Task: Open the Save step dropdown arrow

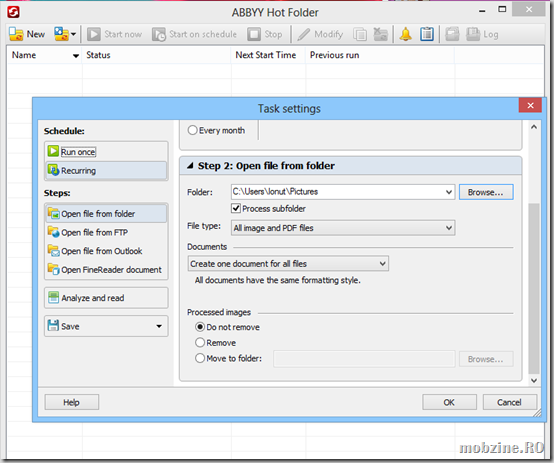Action: 159,326
